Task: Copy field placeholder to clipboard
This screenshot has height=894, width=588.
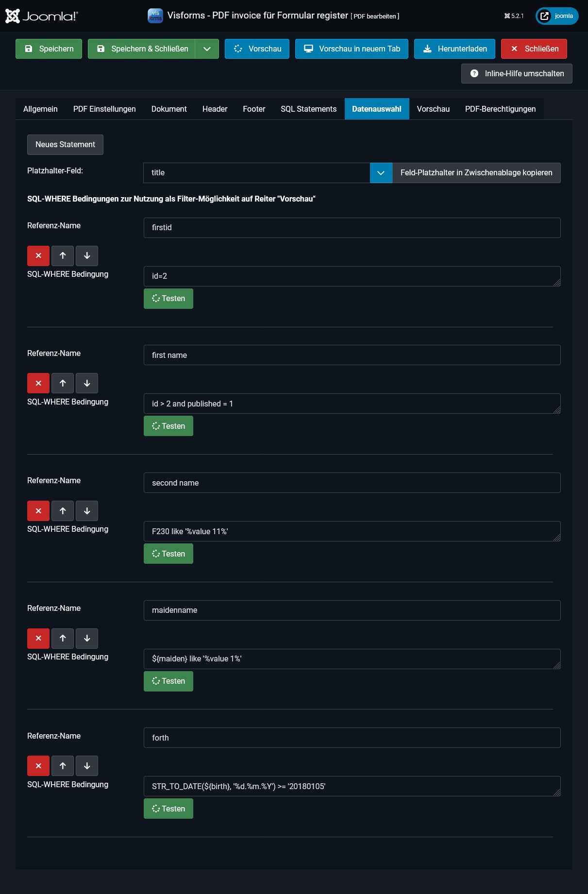Action: point(476,173)
